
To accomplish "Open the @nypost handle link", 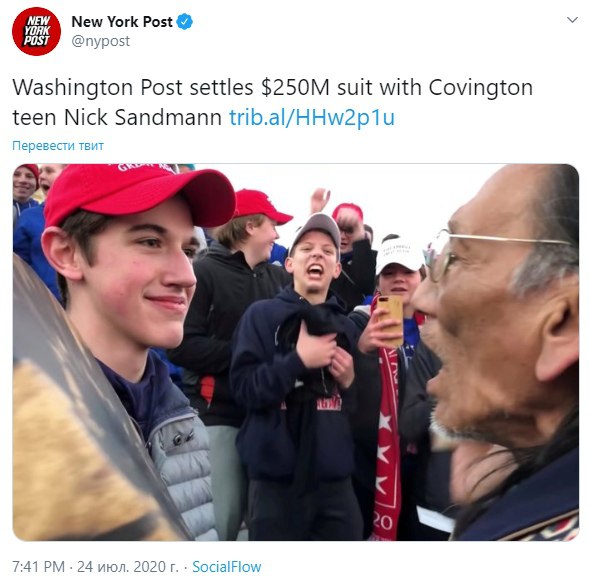I will [100, 41].
